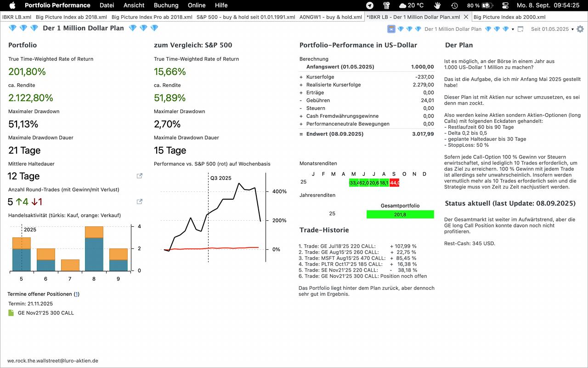Image resolution: width=588 pixels, height=368 pixels.
Task: Open external view icon beside Mittlere Haltedauer
Action: [140, 176]
